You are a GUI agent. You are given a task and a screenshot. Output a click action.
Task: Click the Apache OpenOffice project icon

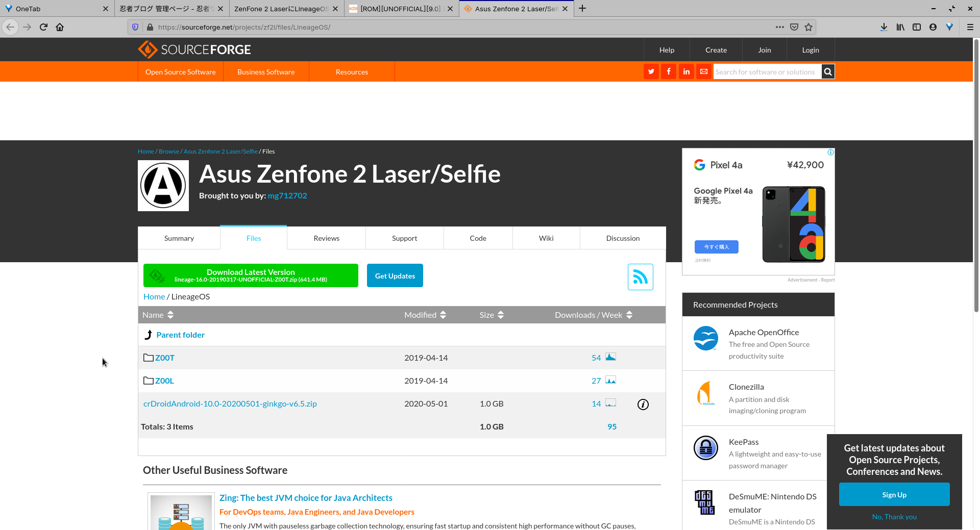706,338
